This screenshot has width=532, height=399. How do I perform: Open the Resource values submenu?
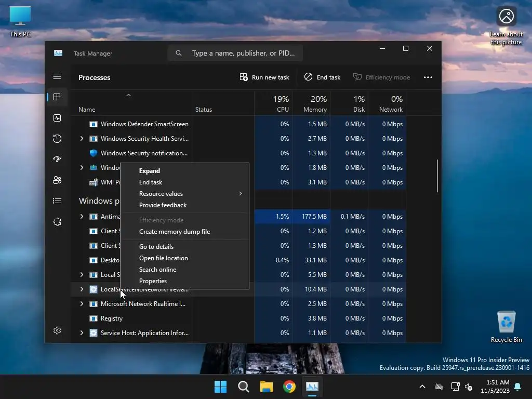pyautogui.click(x=184, y=194)
